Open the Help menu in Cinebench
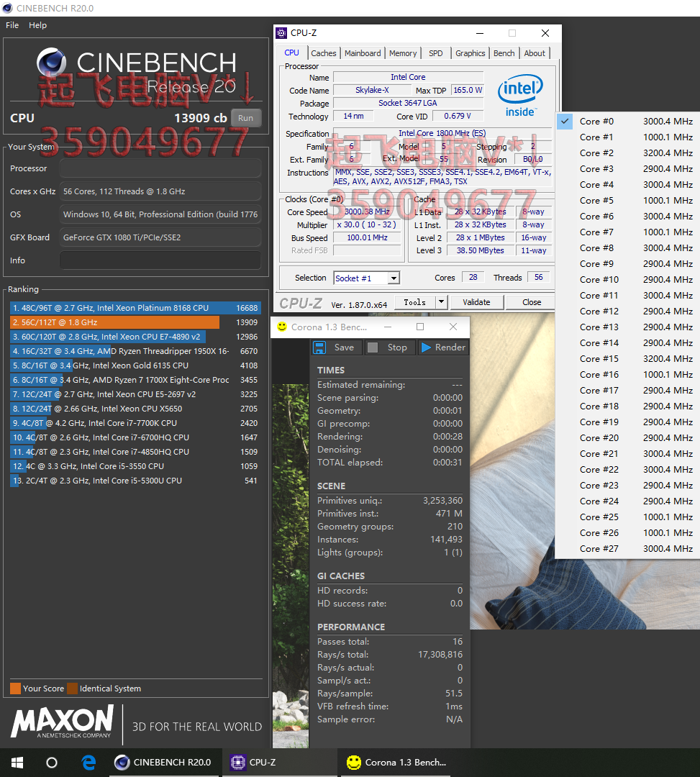Screen dimensions: 700x777 [37, 25]
